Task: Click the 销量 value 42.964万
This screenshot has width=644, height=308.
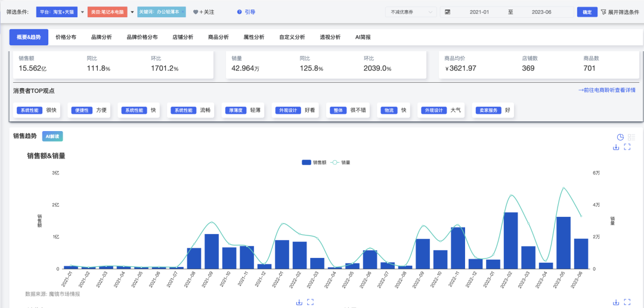Action: [245, 69]
